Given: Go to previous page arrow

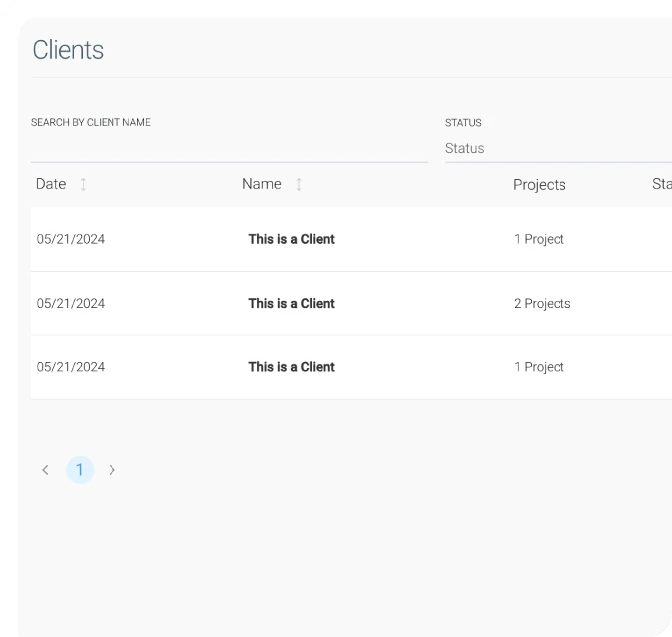Looking at the screenshot, I should coord(45,470).
